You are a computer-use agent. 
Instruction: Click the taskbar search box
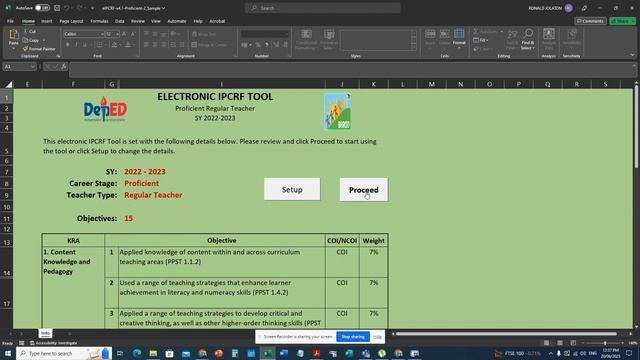pyautogui.click(x=63, y=353)
